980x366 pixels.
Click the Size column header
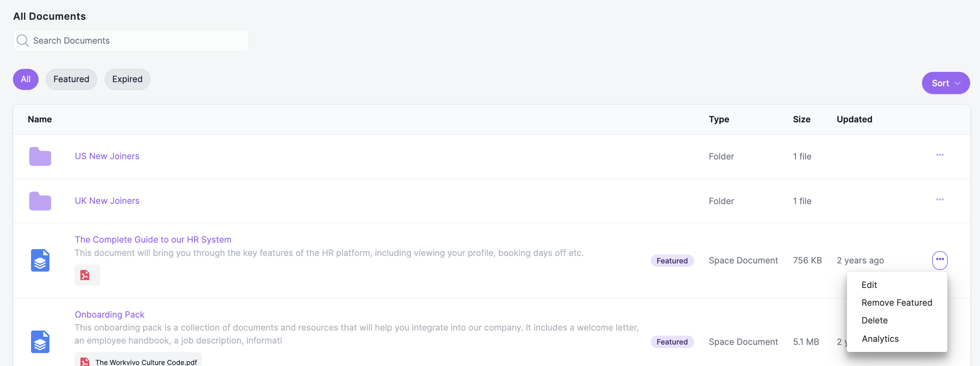pyautogui.click(x=801, y=119)
